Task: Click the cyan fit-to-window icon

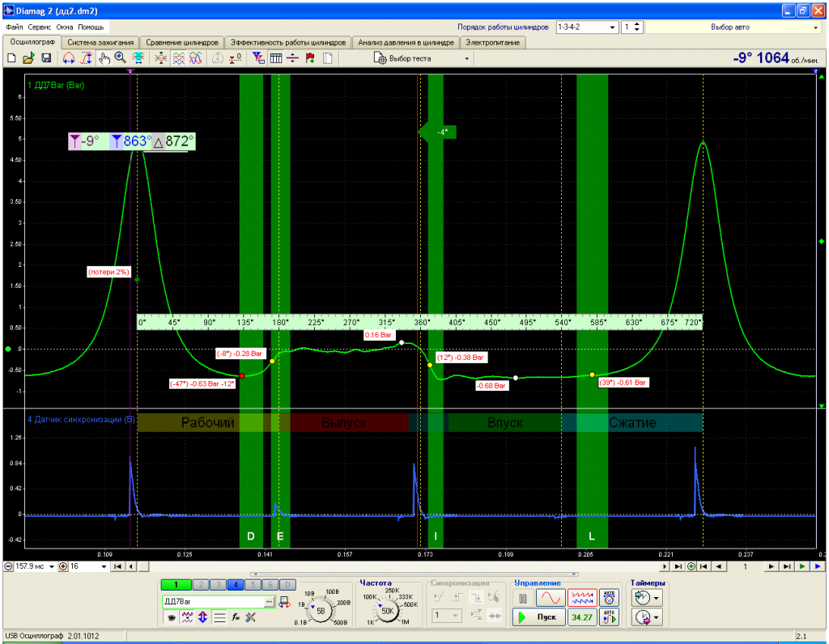Action: point(138,58)
